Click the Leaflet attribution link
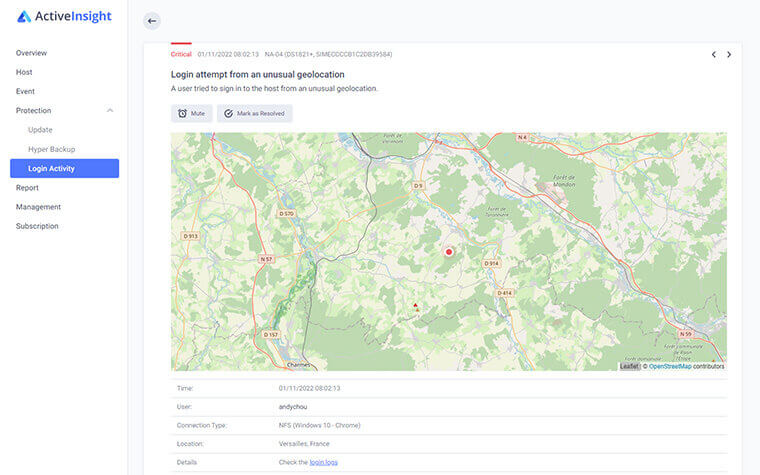 click(628, 366)
